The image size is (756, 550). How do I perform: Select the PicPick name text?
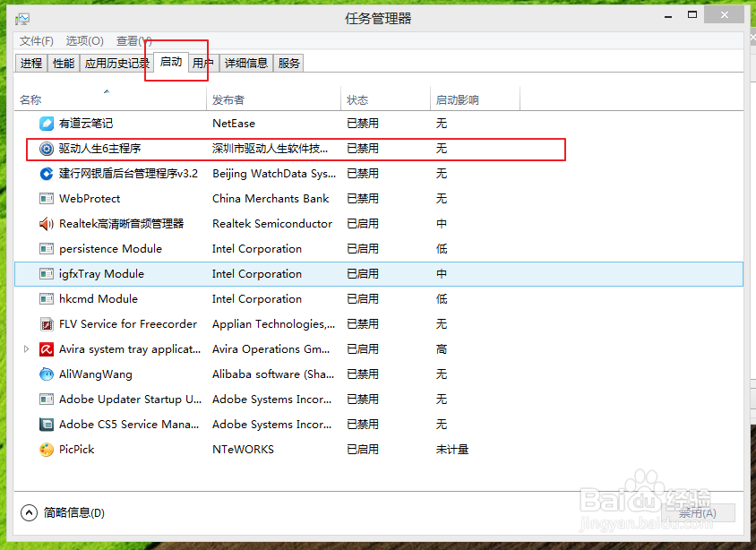(x=77, y=450)
